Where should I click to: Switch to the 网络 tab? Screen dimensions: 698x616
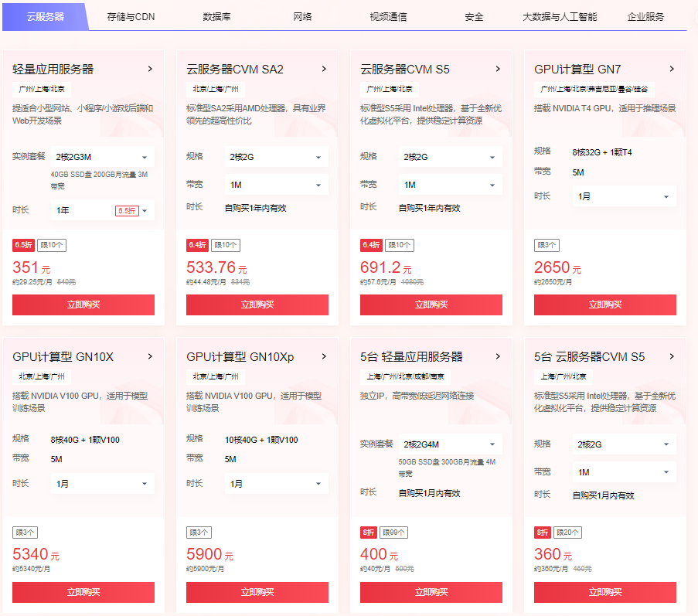pyautogui.click(x=302, y=17)
